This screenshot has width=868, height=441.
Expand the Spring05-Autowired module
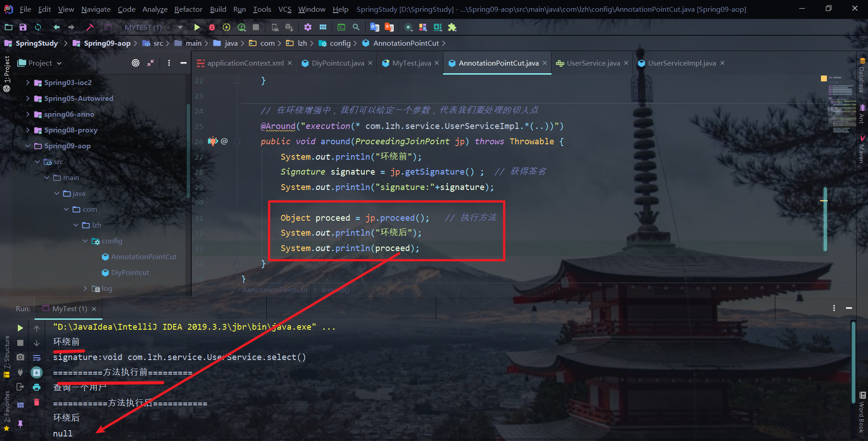pyautogui.click(x=28, y=98)
